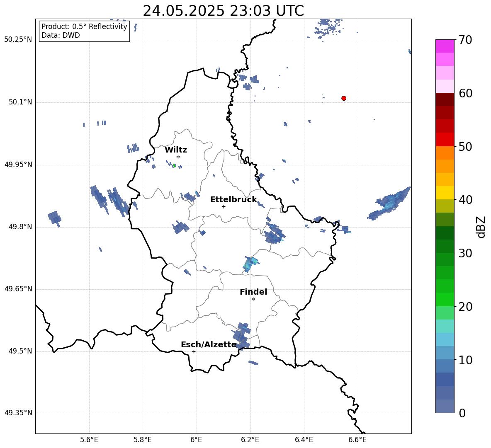491x448 pixels.
Task: Click the yellow colorbar segment above 40
Action: pyautogui.click(x=445, y=193)
